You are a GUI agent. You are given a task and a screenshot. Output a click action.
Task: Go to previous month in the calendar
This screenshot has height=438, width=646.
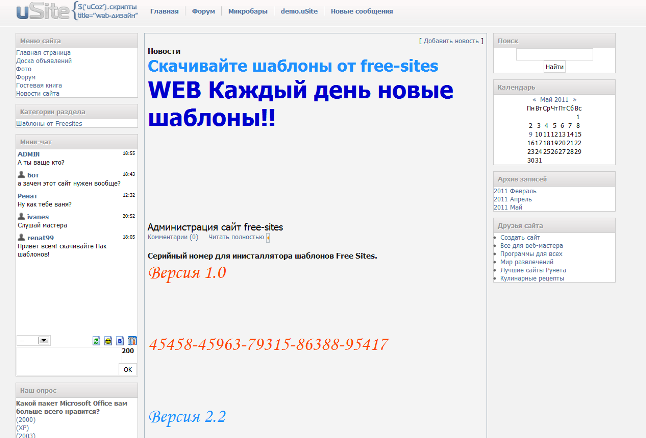tap(534, 100)
